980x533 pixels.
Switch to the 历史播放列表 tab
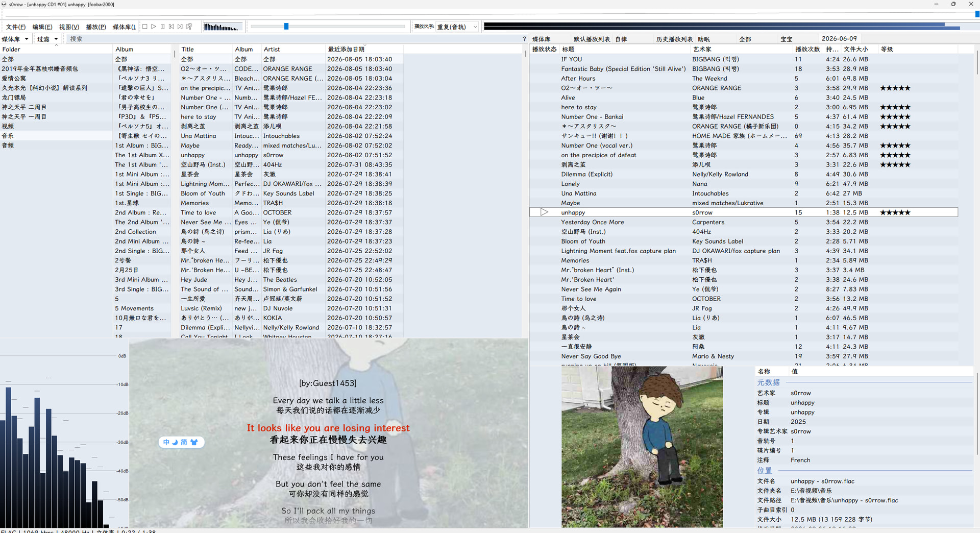pyautogui.click(x=674, y=39)
